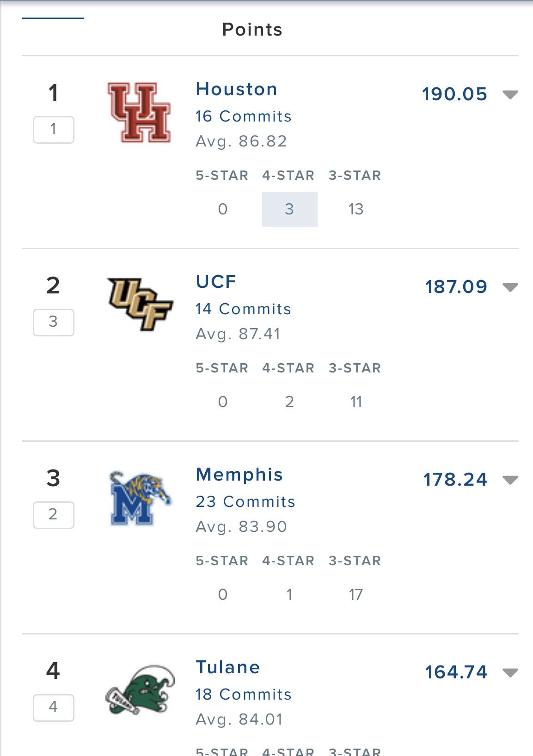Expand Tulane's 164.74 points dropdown arrow
This screenshot has width=533, height=756.
[510, 673]
